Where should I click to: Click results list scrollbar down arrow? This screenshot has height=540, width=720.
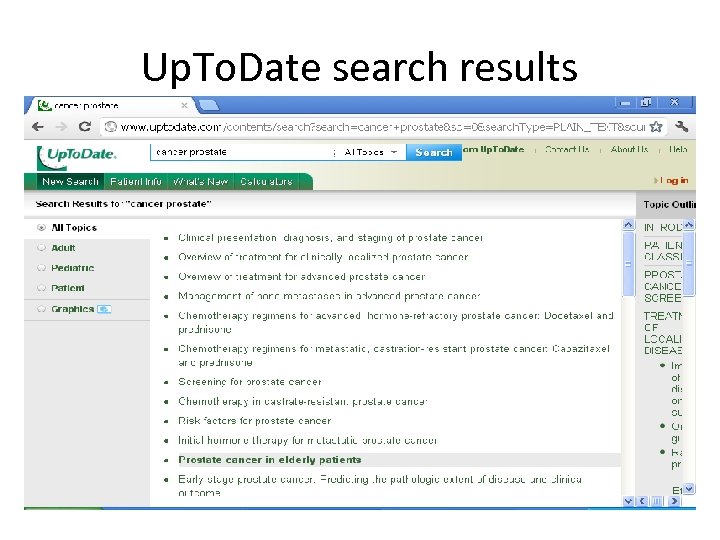(x=628, y=501)
